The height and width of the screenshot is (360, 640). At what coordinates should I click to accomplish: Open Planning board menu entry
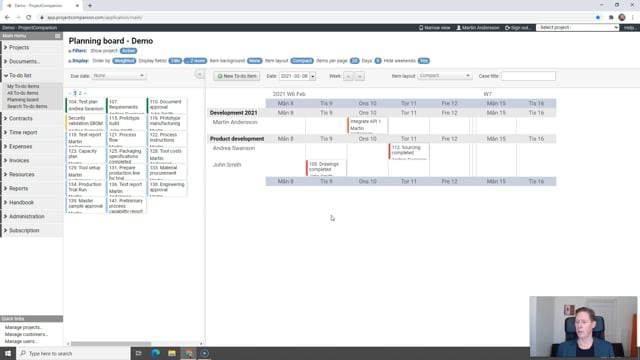tap(23, 100)
